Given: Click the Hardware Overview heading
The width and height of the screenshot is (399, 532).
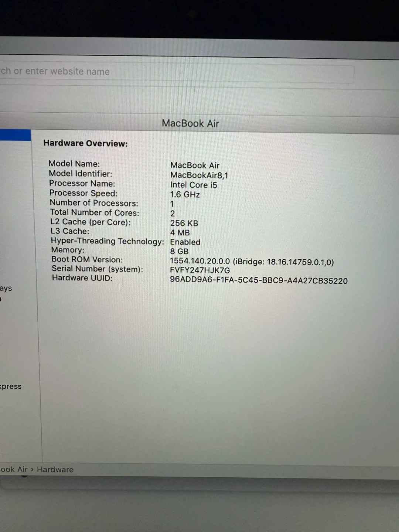Looking at the screenshot, I should coord(85,143).
